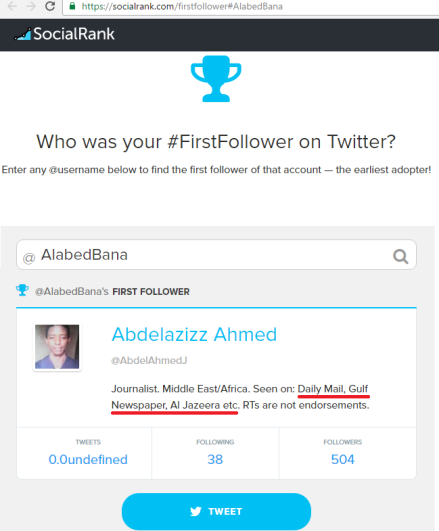This screenshot has width=439, height=531.
Task: Click the tweets count 0.0undefined
Action: click(x=88, y=460)
